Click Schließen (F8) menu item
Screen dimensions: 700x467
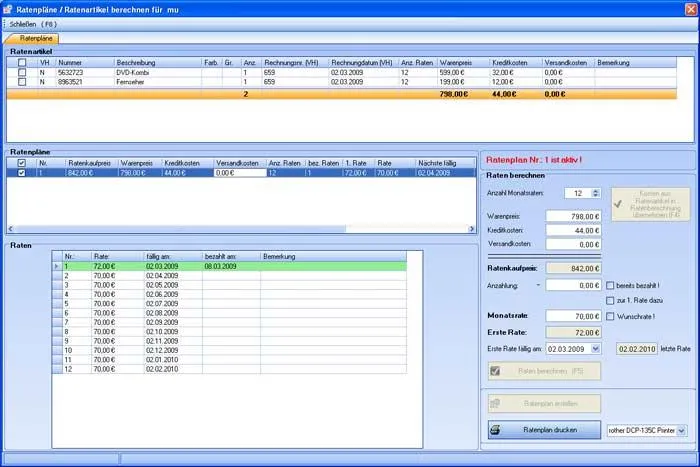(x=33, y=24)
